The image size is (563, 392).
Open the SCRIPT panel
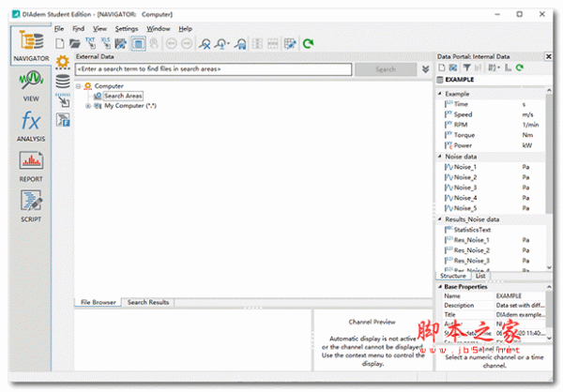(31, 206)
